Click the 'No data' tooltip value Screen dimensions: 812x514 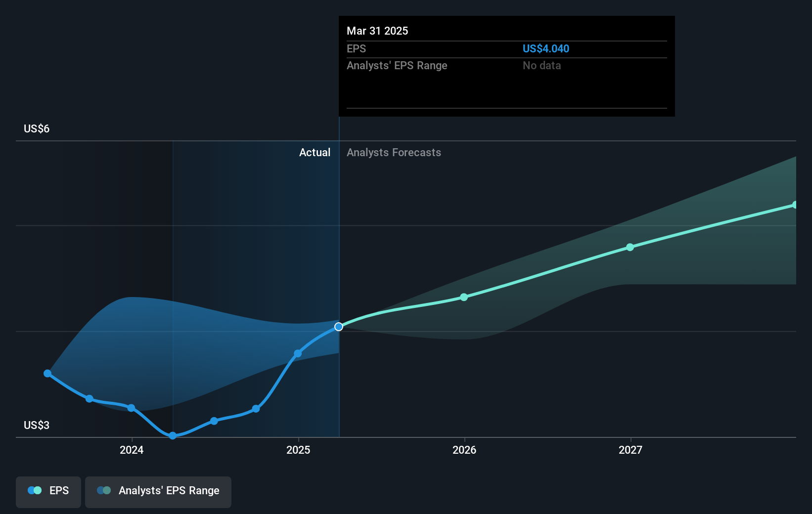click(x=541, y=65)
